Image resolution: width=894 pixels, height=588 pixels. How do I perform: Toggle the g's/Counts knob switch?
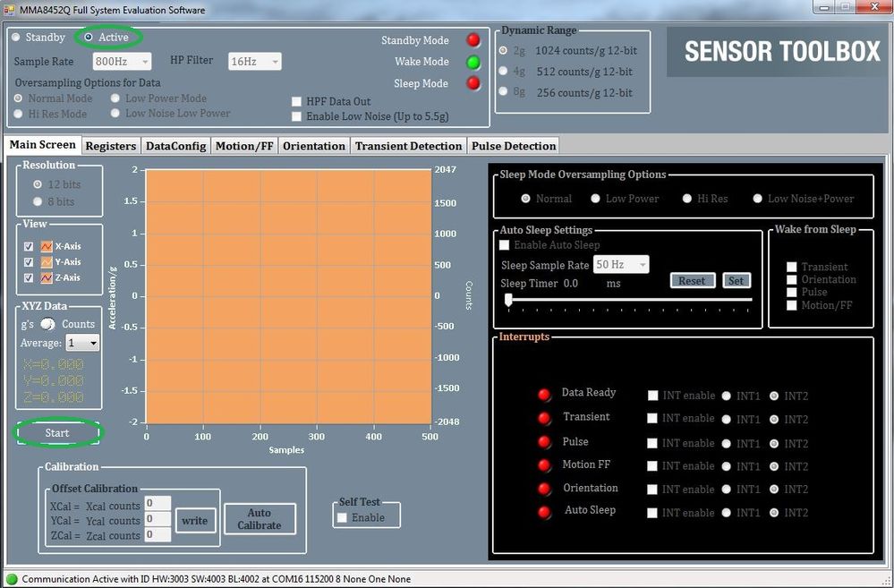pos(48,324)
